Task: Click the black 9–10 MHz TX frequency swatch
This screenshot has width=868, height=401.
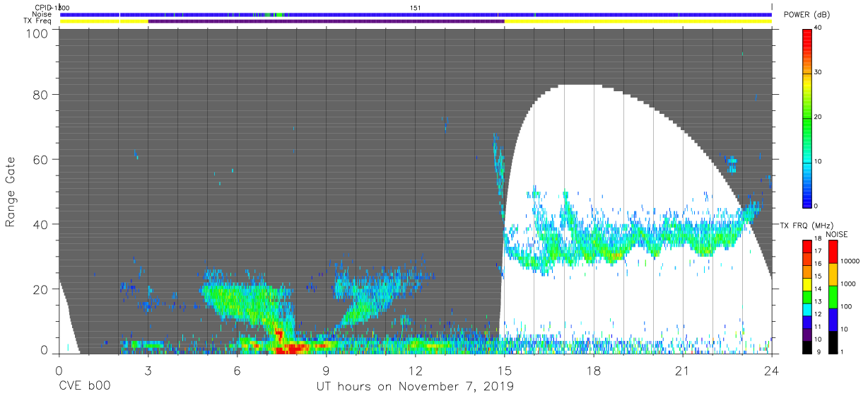Action: pyautogui.click(x=807, y=347)
